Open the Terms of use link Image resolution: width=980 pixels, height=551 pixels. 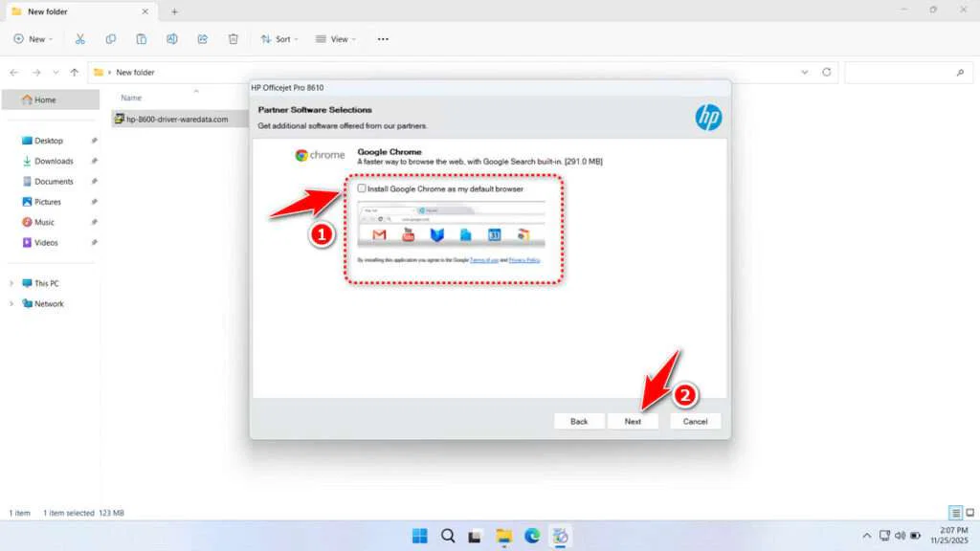coord(483,261)
